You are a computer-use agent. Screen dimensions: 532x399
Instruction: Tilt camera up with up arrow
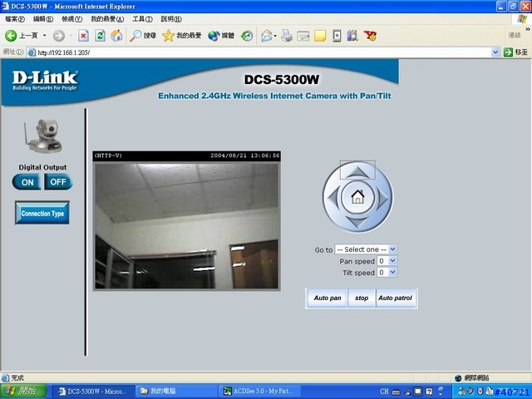357,170
